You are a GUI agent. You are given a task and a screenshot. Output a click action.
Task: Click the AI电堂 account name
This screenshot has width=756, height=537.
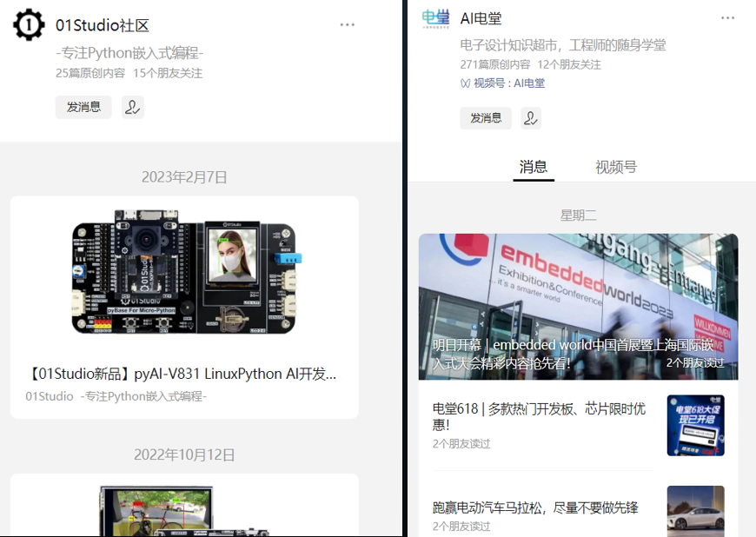tap(481, 18)
